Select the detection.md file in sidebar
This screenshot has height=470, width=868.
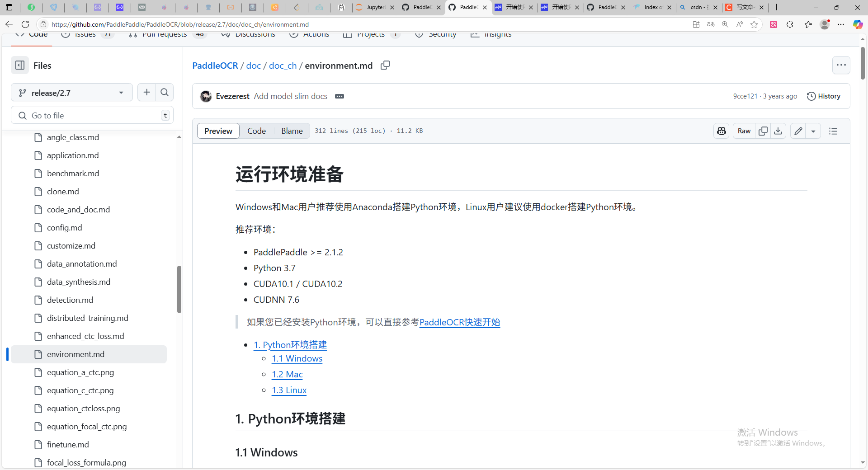pos(70,300)
